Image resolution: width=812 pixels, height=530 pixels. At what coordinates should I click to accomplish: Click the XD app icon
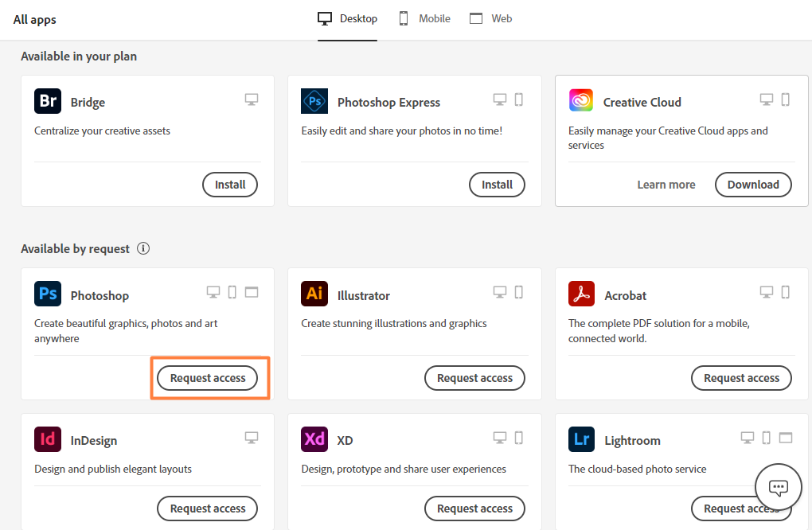314,439
